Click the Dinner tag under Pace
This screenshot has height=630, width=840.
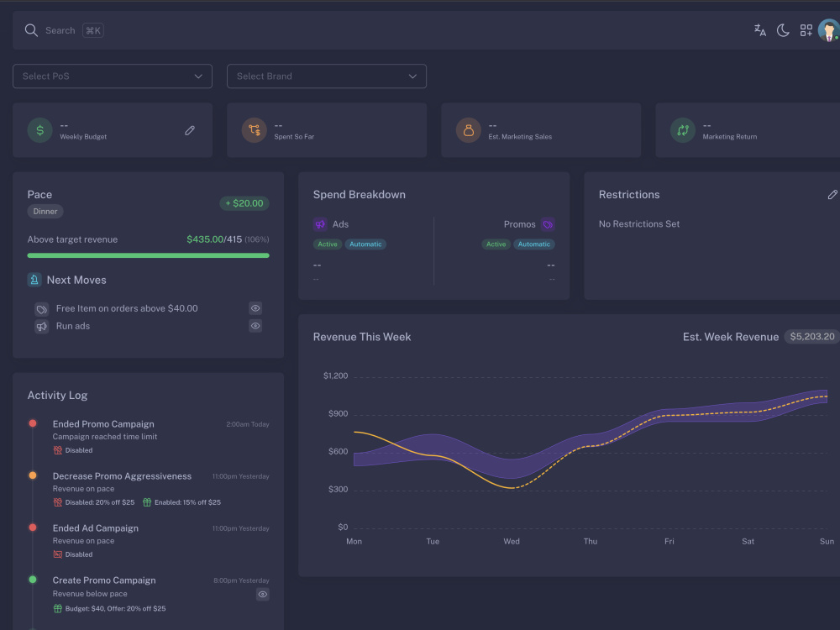(x=45, y=211)
